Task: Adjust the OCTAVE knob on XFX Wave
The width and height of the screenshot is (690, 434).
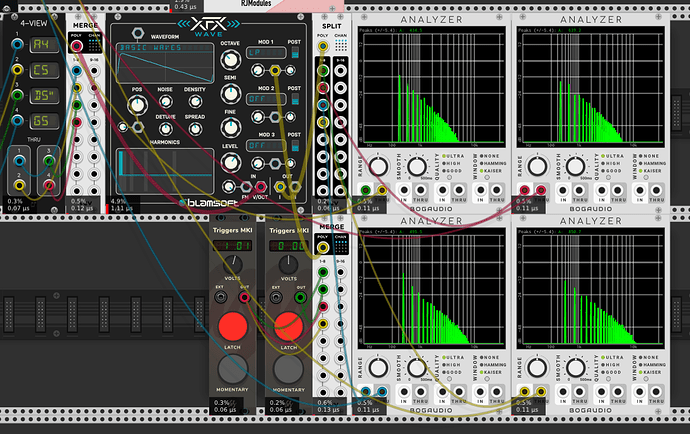Action: pyautogui.click(x=230, y=59)
